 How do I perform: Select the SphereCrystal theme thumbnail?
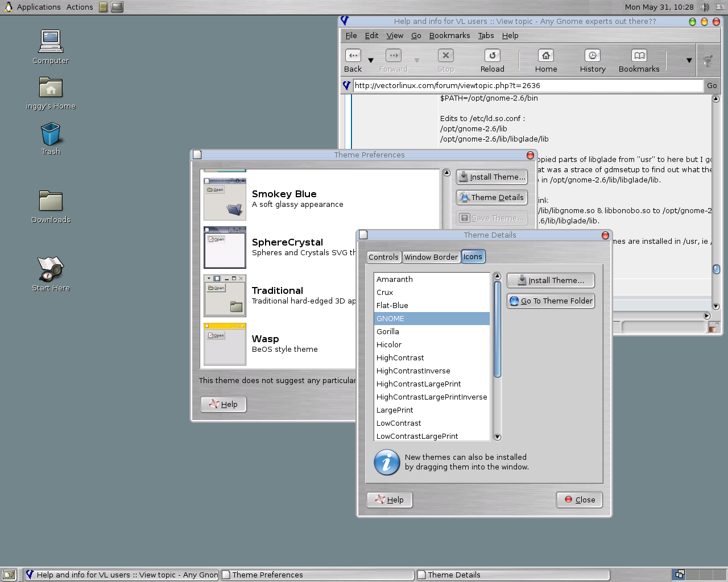pos(225,247)
